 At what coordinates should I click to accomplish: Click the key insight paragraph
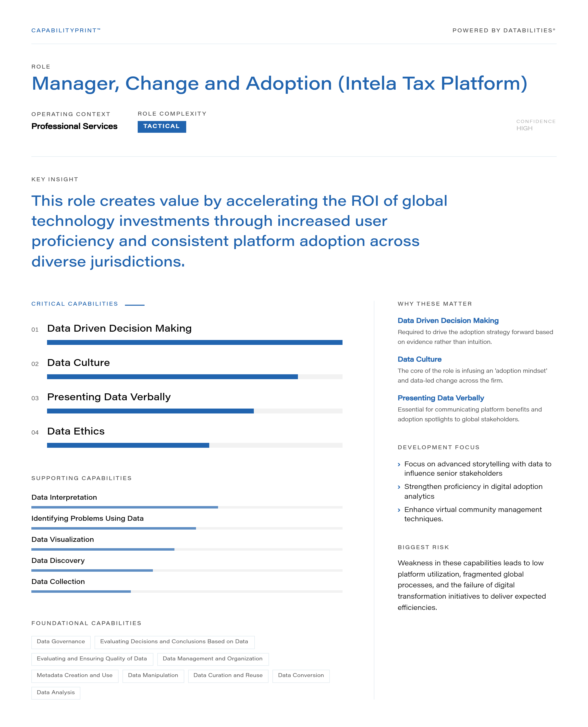[x=239, y=231]
